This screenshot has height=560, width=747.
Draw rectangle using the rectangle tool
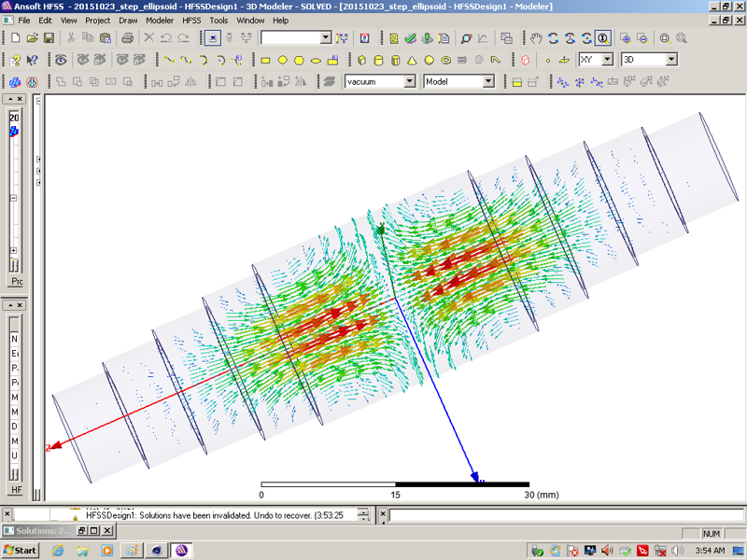click(265, 60)
